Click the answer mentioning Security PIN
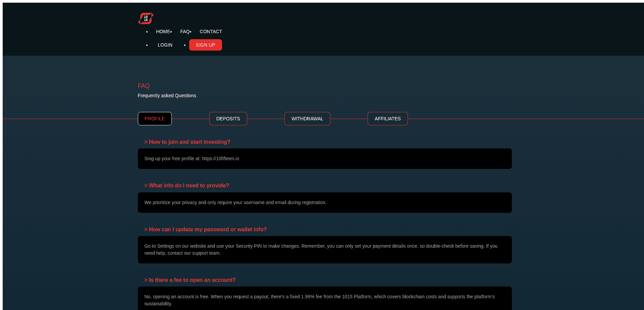644x310 pixels. click(x=324, y=249)
